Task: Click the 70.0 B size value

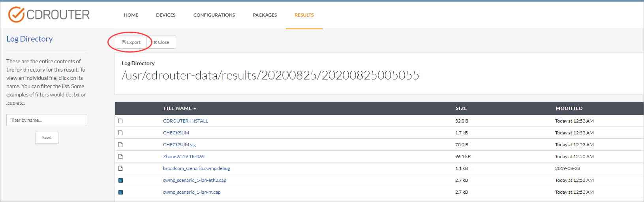Action: pos(462,145)
